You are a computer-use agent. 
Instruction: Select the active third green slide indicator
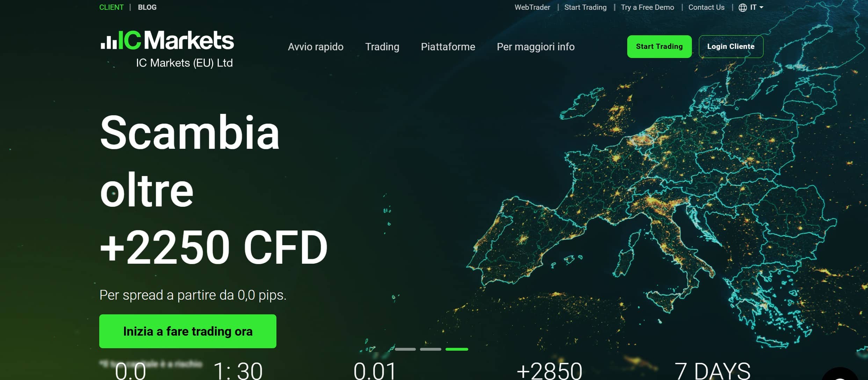click(456, 349)
